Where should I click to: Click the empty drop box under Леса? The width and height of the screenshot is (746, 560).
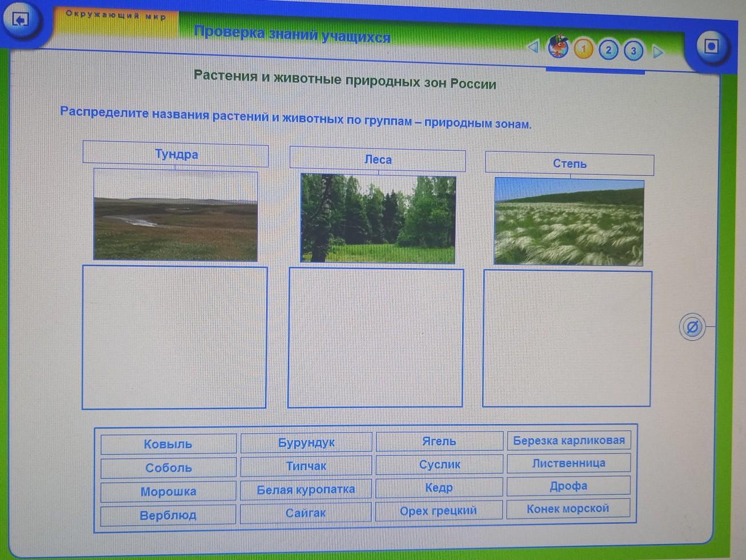click(375, 338)
